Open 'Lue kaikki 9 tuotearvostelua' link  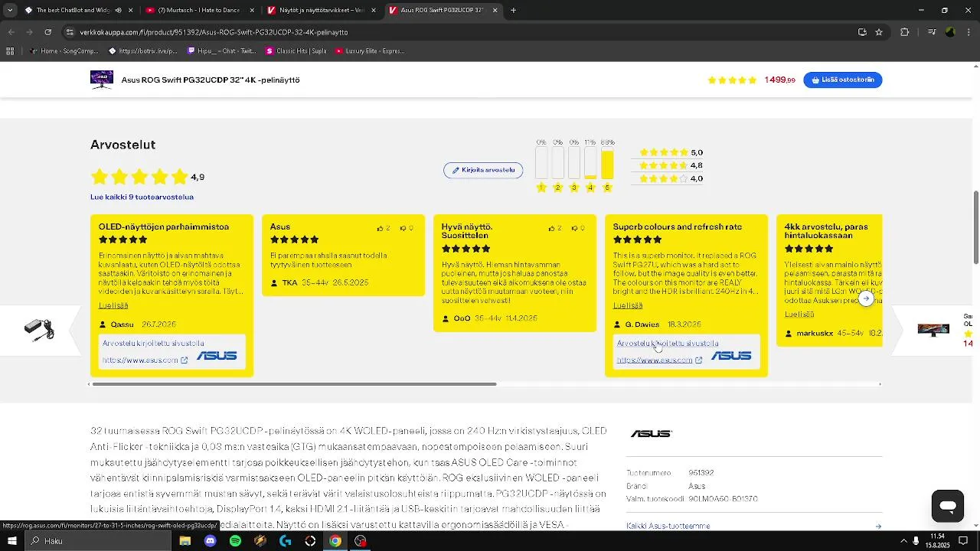pos(142,197)
